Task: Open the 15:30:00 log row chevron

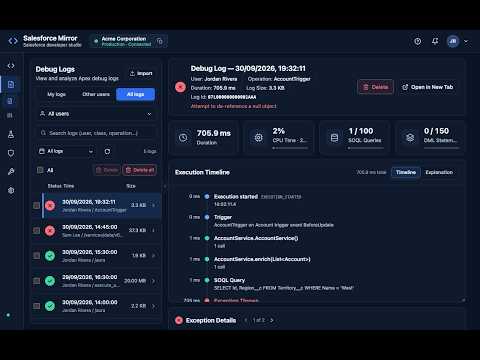Action: coord(153,256)
